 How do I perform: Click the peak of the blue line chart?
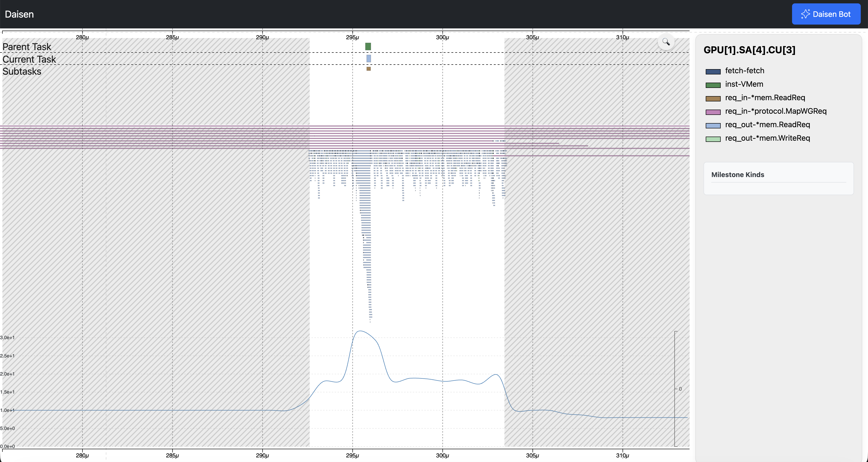point(360,331)
